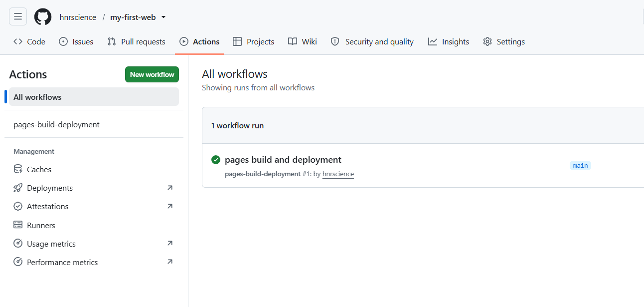Switch to the Wiki tab
The width and height of the screenshot is (644, 307).
[x=303, y=41]
